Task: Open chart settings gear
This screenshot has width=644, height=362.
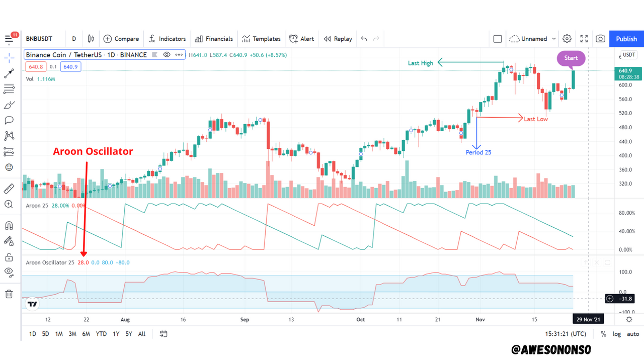Action: [x=567, y=39]
